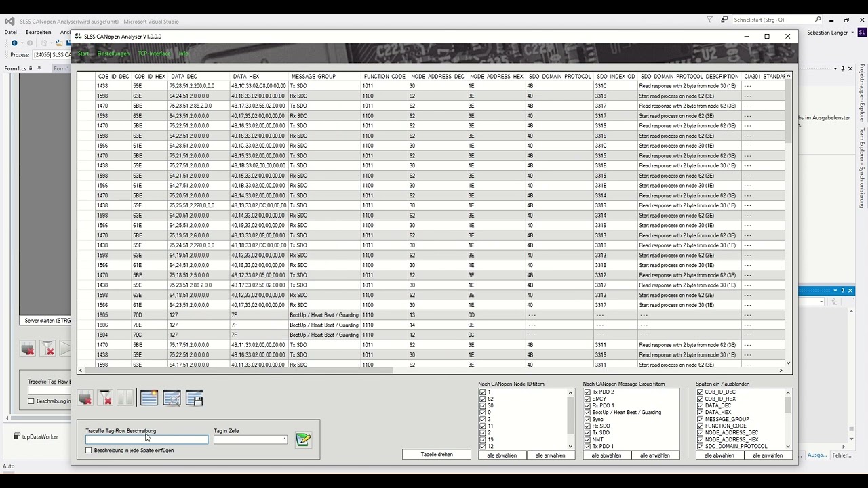Switch to the Form1.cs tab
This screenshot has height=488, width=868.
[16, 68]
